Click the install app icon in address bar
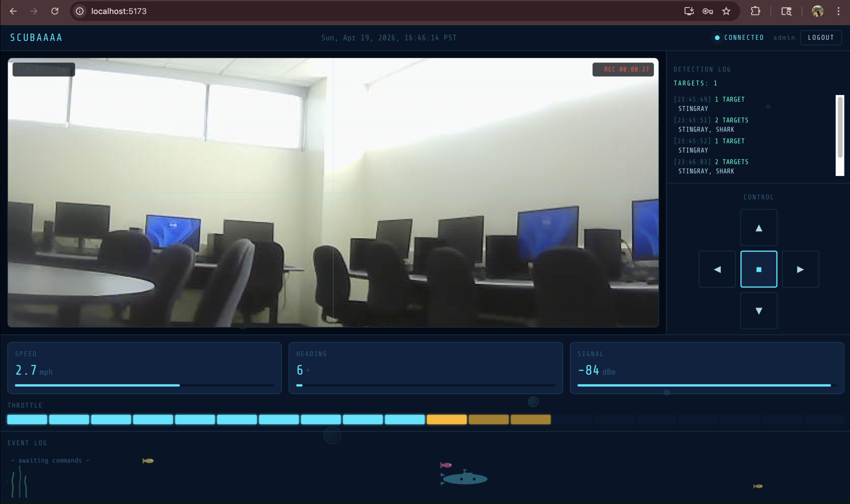 689,11
